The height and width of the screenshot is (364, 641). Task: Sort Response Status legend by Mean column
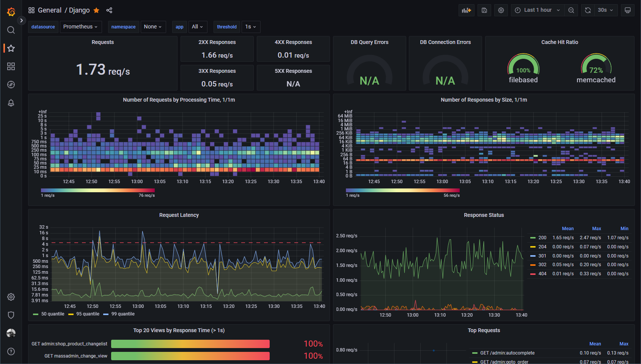click(567, 229)
